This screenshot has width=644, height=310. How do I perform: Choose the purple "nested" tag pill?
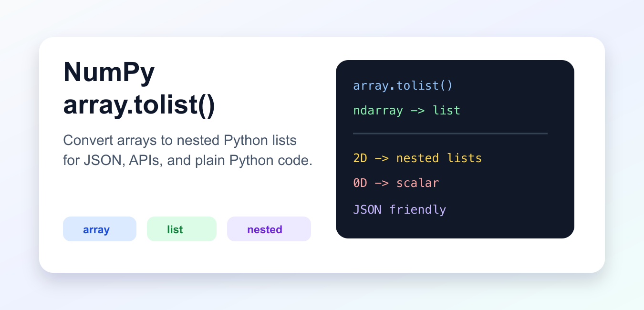point(269,229)
